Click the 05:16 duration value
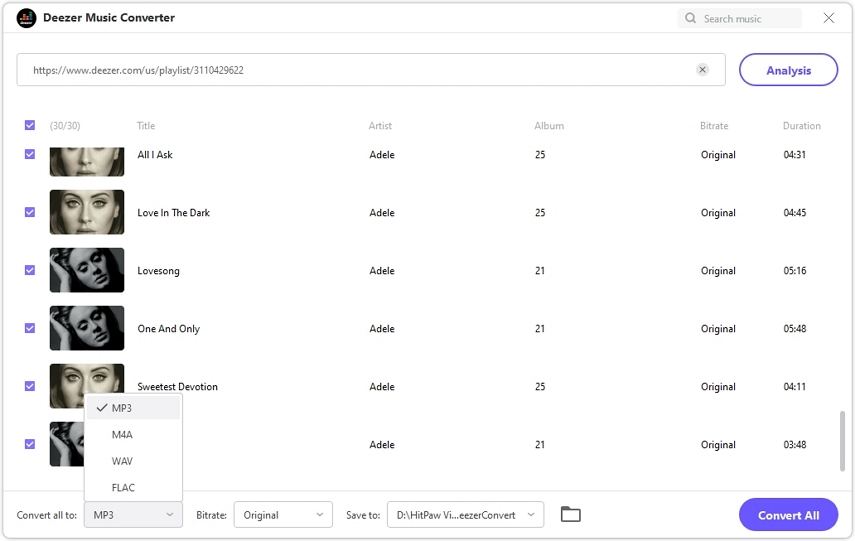The image size is (855, 541). point(794,270)
